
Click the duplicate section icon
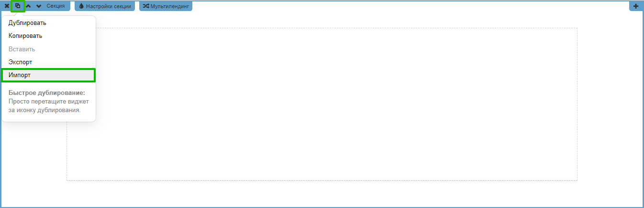tap(18, 6)
